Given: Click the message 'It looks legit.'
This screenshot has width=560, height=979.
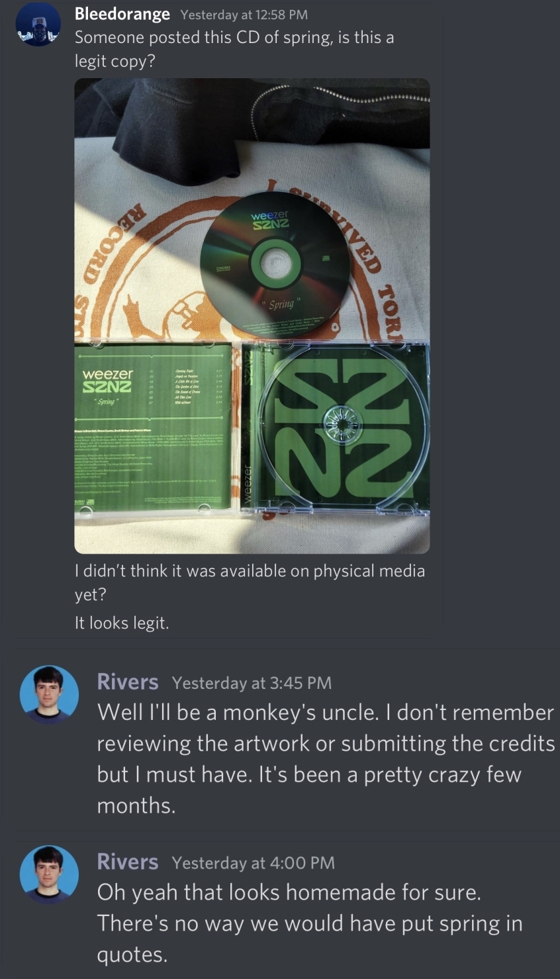Looking at the screenshot, I should 122,623.
